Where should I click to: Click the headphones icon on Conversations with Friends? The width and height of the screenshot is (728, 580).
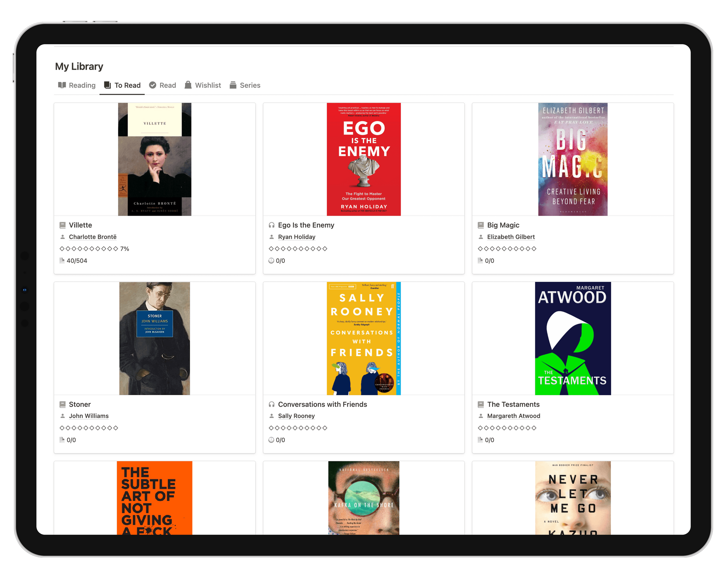(x=272, y=404)
